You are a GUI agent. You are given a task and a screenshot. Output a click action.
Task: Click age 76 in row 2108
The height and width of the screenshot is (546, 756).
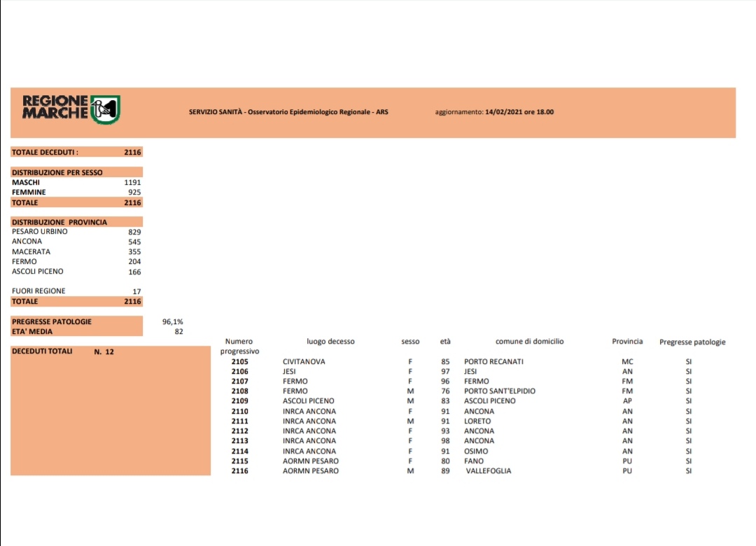[445, 391]
